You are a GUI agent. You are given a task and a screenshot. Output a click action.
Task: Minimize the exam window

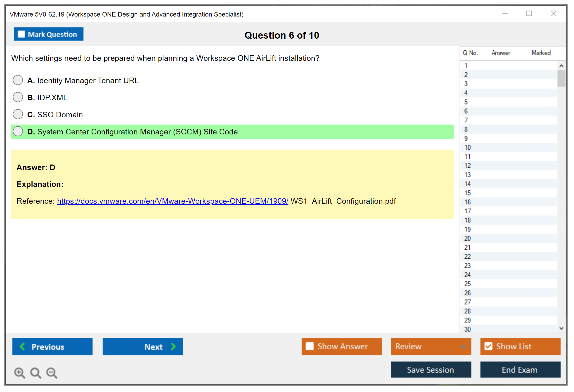point(505,14)
